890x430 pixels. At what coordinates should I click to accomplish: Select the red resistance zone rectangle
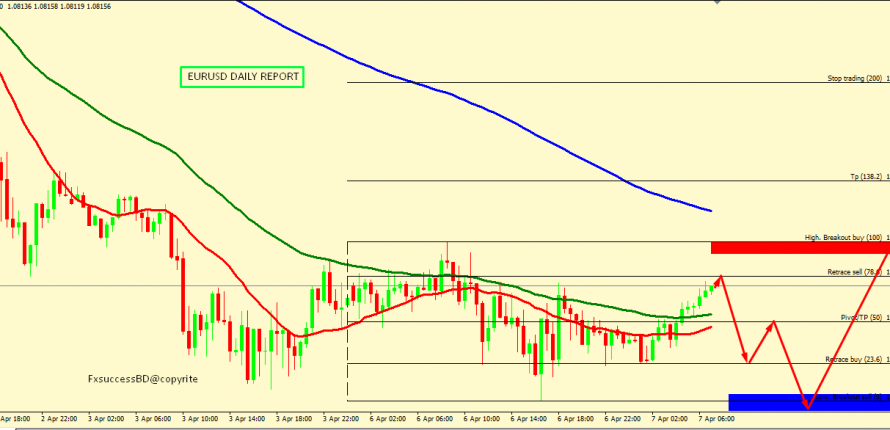point(799,247)
